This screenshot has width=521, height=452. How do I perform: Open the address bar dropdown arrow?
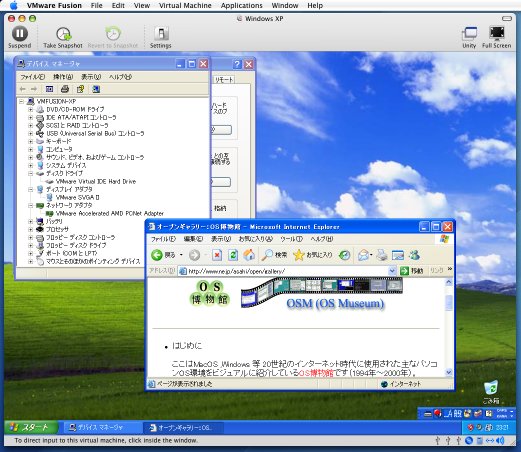pos(392,271)
